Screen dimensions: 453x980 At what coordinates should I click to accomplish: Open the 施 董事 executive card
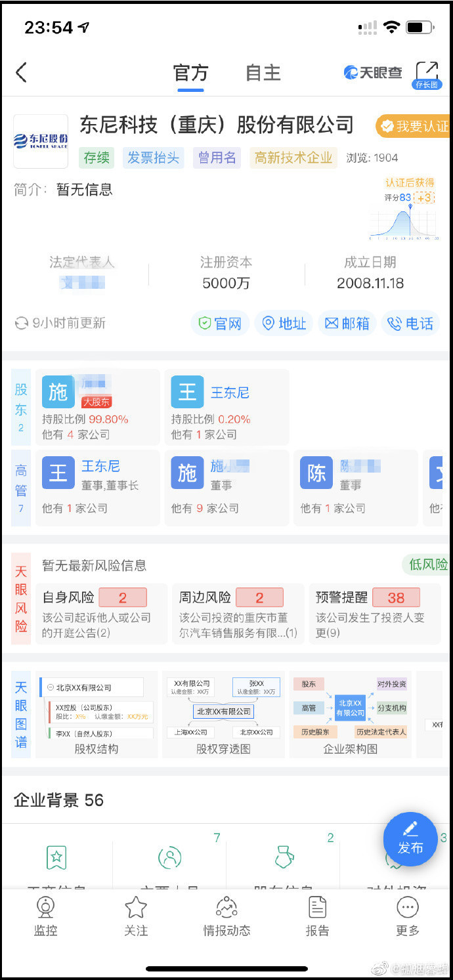226,488
